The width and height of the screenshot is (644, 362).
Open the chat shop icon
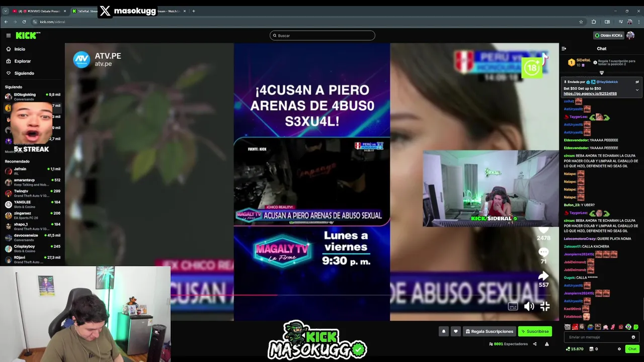(x=591, y=349)
